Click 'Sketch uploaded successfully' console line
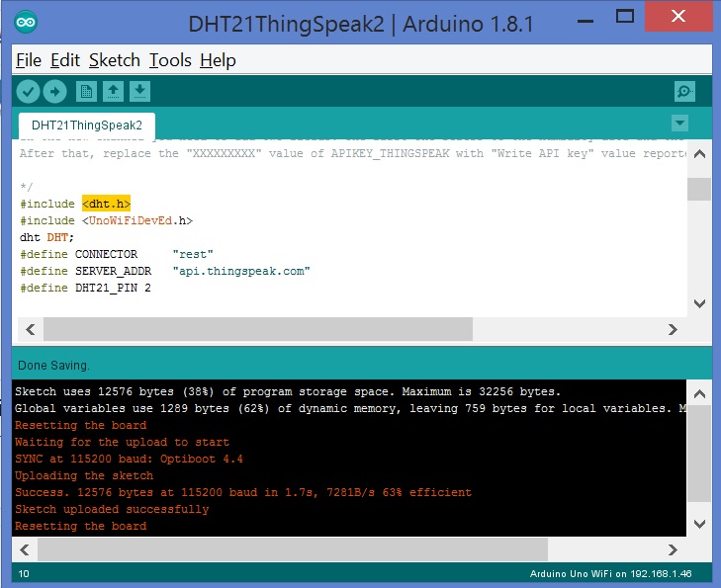The height and width of the screenshot is (588, 721). (x=112, y=510)
